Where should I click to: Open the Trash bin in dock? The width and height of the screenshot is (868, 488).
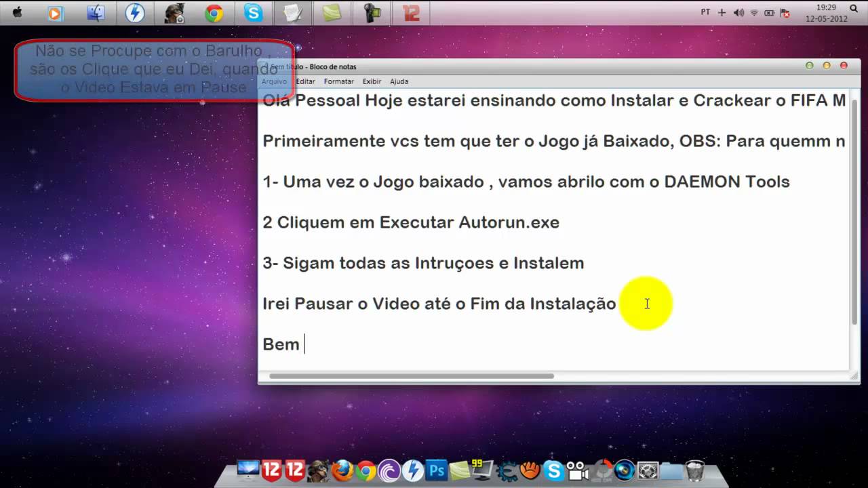tap(695, 470)
